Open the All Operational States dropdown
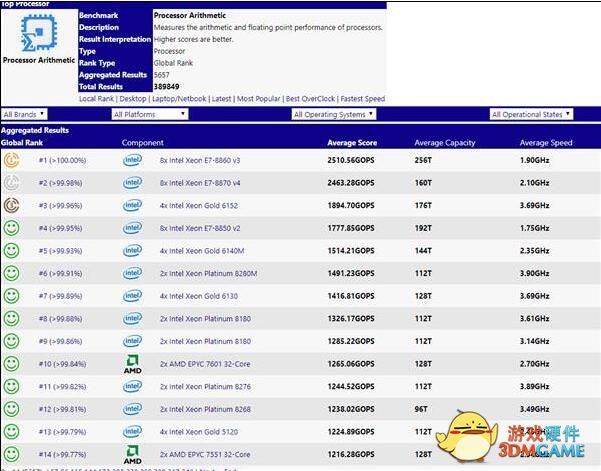Viewport: 601px width, 471px height. pyautogui.click(x=531, y=114)
